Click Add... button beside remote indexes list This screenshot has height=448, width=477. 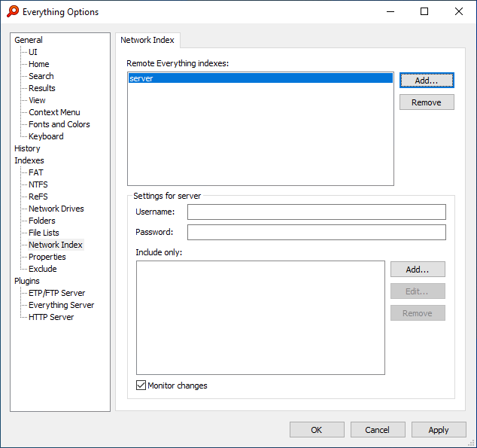(427, 81)
